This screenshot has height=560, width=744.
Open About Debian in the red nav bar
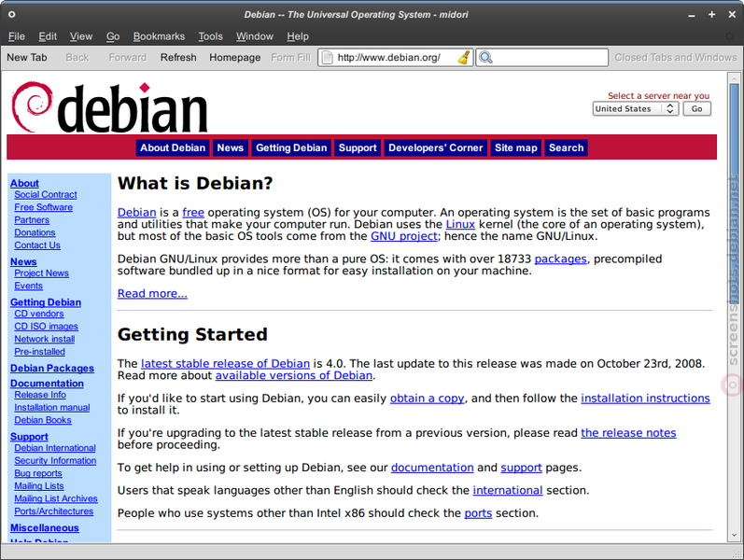(x=173, y=147)
